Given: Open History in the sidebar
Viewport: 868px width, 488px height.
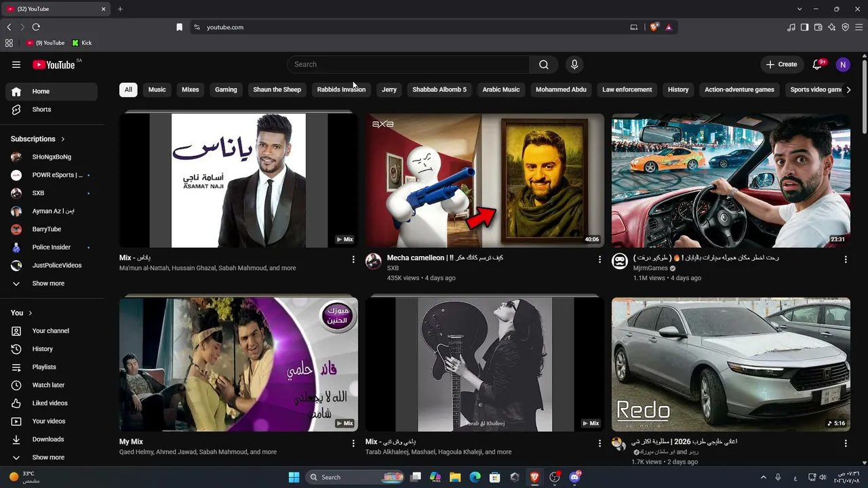Looking at the screenshot, I should [52, 349].
